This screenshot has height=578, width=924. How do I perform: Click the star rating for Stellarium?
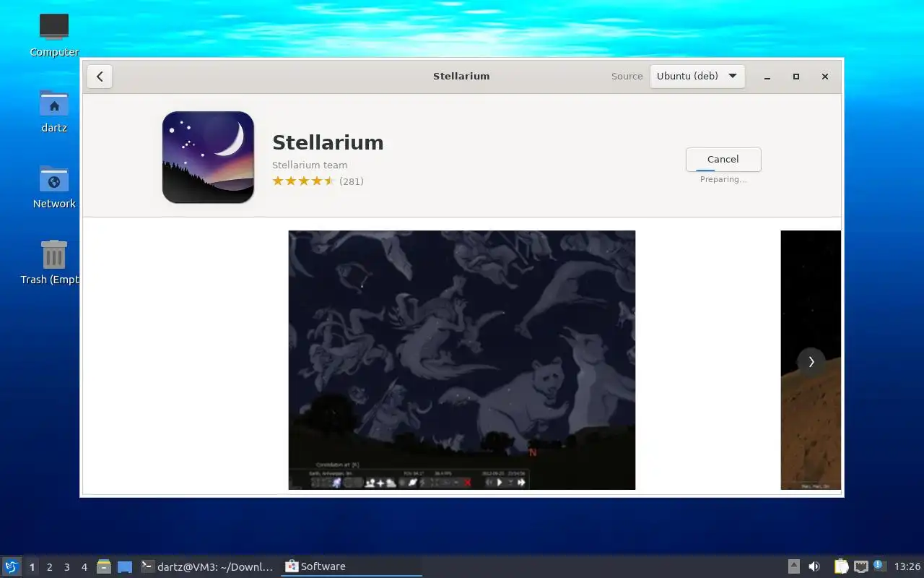click(303, 181)
